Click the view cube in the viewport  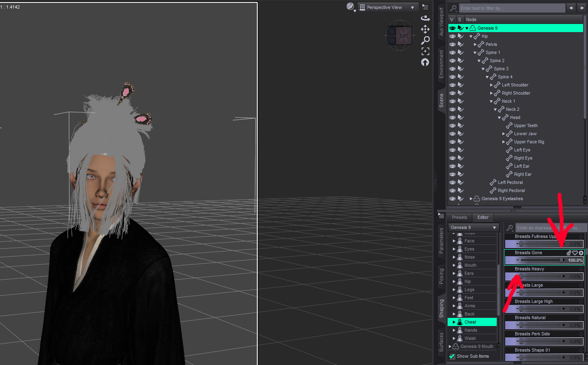pyautogui.click(x=400, y=35)
